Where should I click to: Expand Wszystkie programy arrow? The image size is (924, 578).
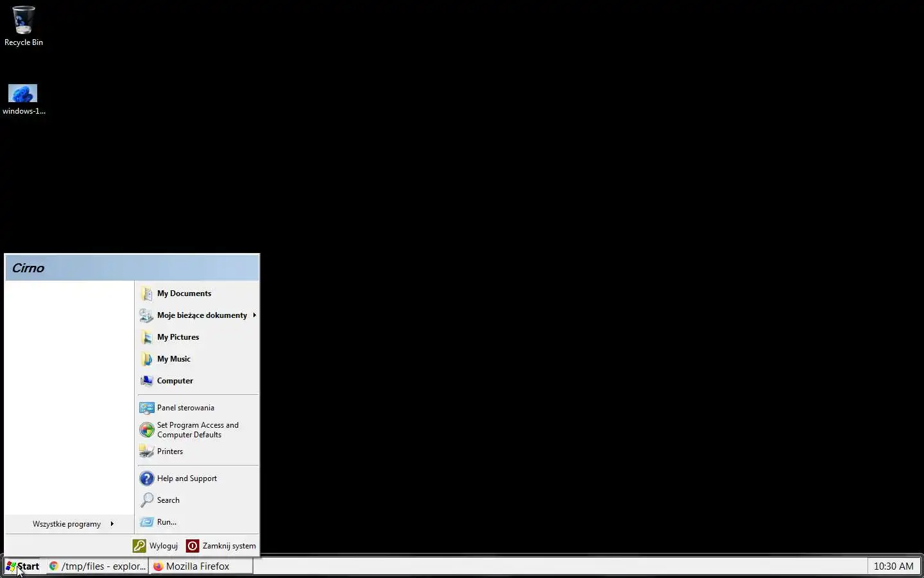click(112, 524)
